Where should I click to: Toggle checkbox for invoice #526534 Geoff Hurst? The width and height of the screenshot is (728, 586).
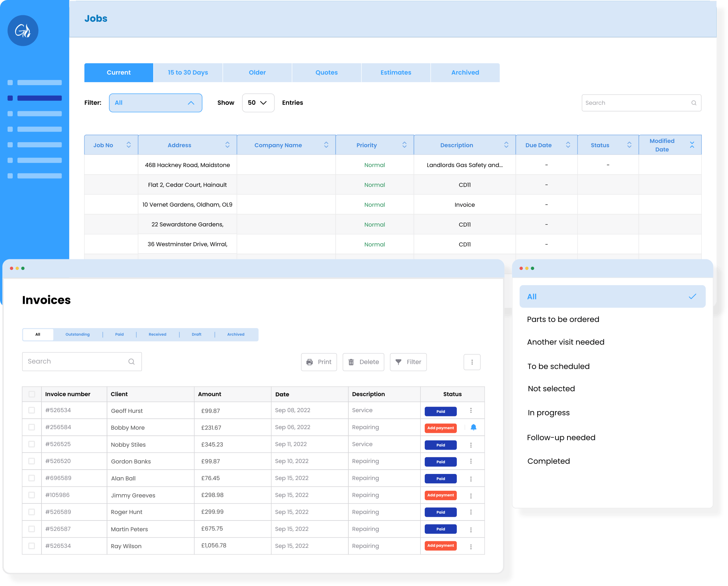pyautogui.click(x=31, y=410)
